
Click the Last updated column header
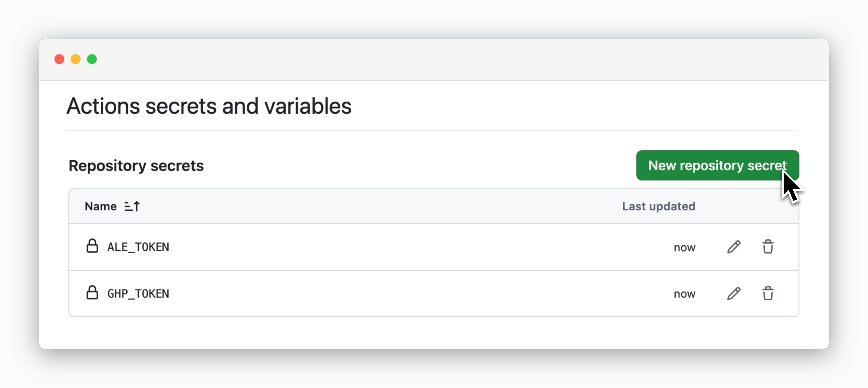[x=658, y=206]
